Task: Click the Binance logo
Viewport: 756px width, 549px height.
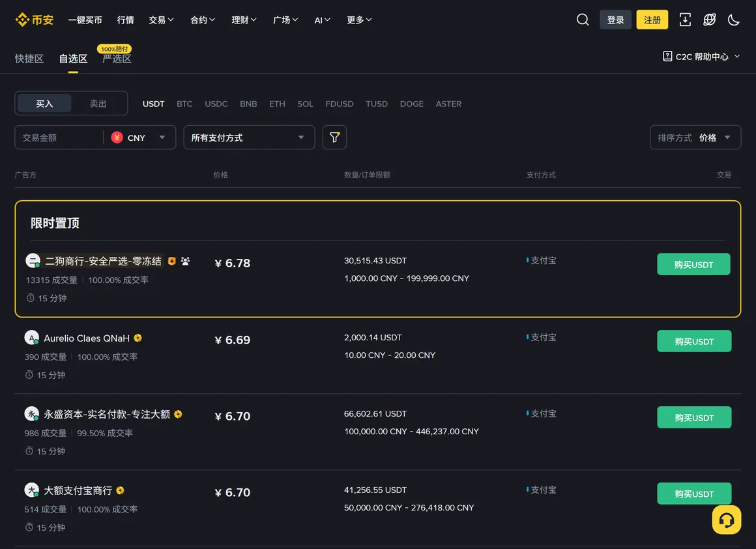Action: (35, 20)
